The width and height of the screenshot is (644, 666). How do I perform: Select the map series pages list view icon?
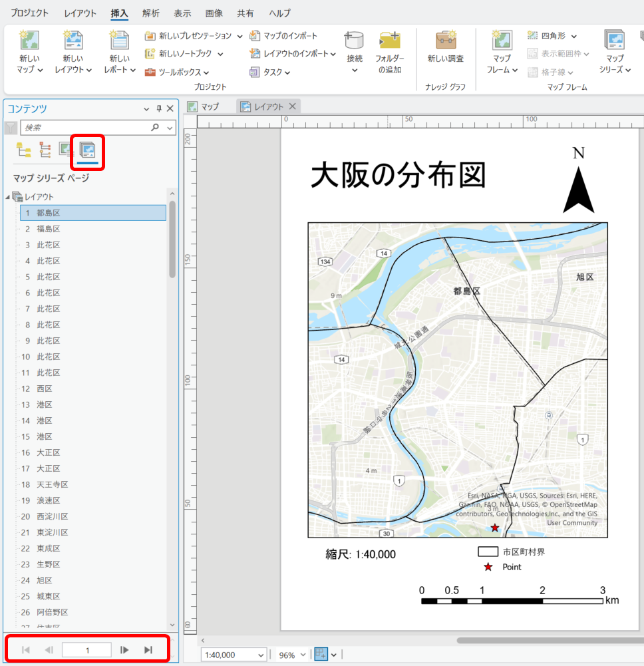coord(87,150)
